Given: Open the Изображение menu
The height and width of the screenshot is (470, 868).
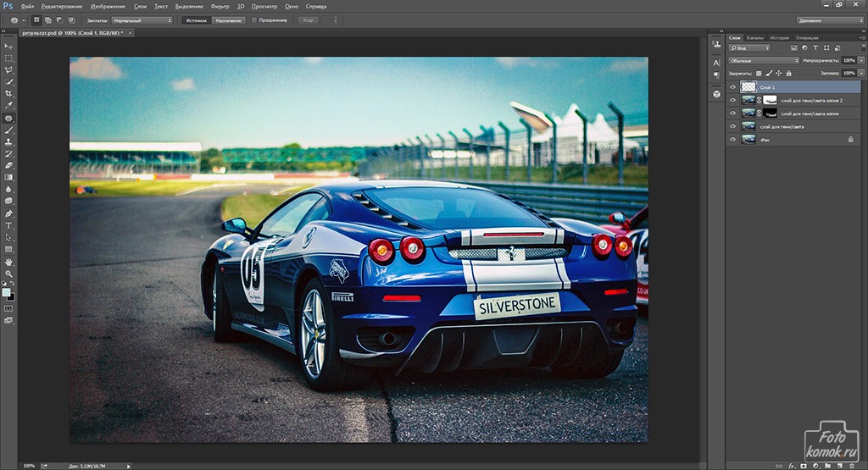Looking at the screenshot, I should 108,7.
